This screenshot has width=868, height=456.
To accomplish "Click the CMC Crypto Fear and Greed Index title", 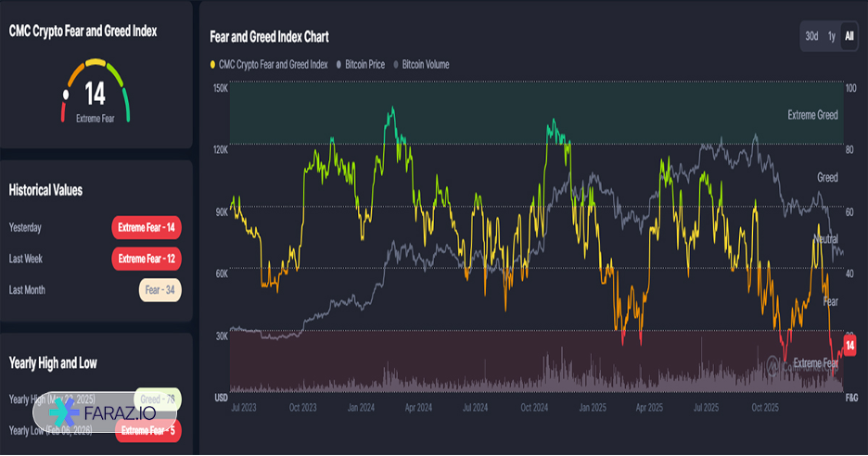I will click(83, 32).
